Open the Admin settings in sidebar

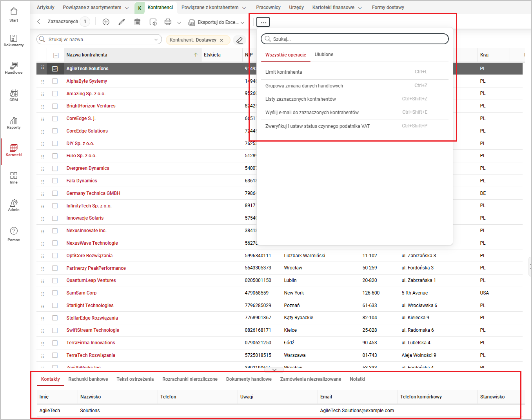click(x=14, y=205)
